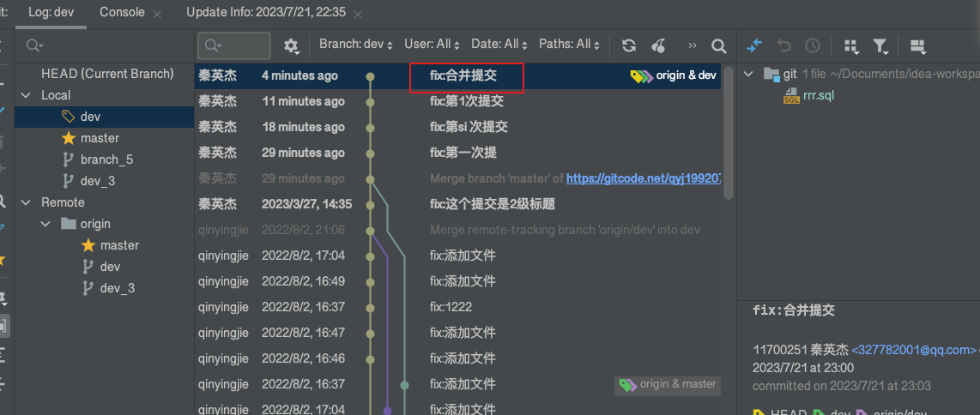Close the Console tab
Viewport: 980px width, 415px height.
(157, 14)
